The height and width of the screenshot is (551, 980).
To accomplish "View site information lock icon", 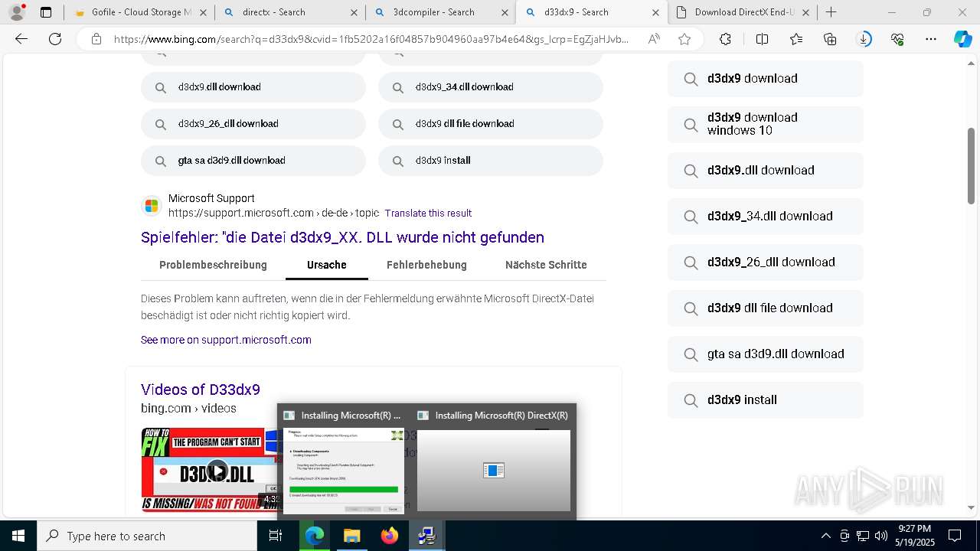I will 96,39.
